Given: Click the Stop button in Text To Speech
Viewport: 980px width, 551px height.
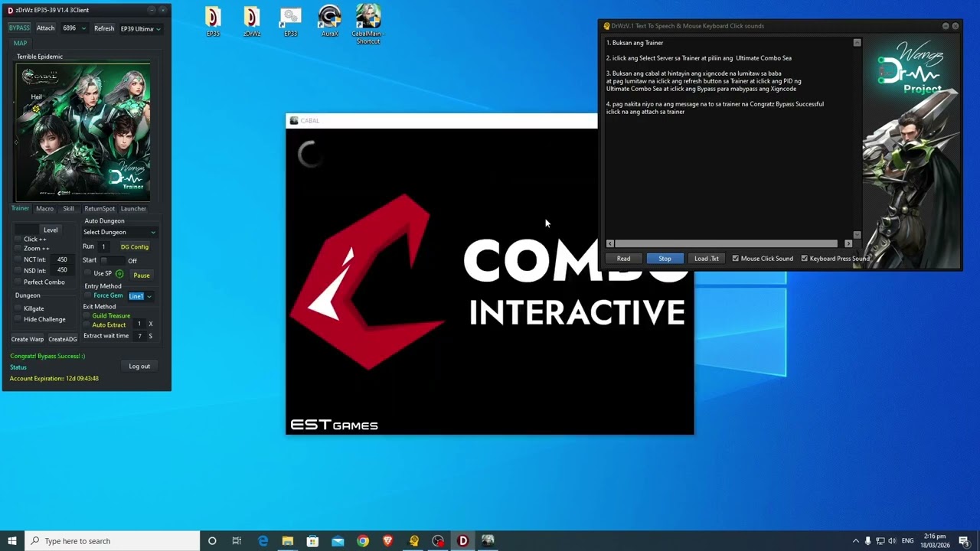Looking at the screenshot, I should pos(665,259).
